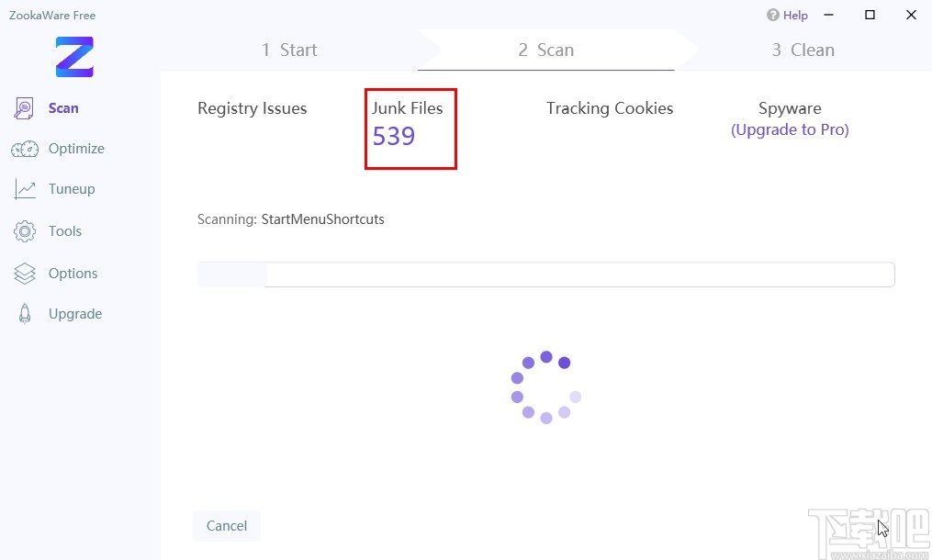Click the loading spinner animation

tap(545, 386)
